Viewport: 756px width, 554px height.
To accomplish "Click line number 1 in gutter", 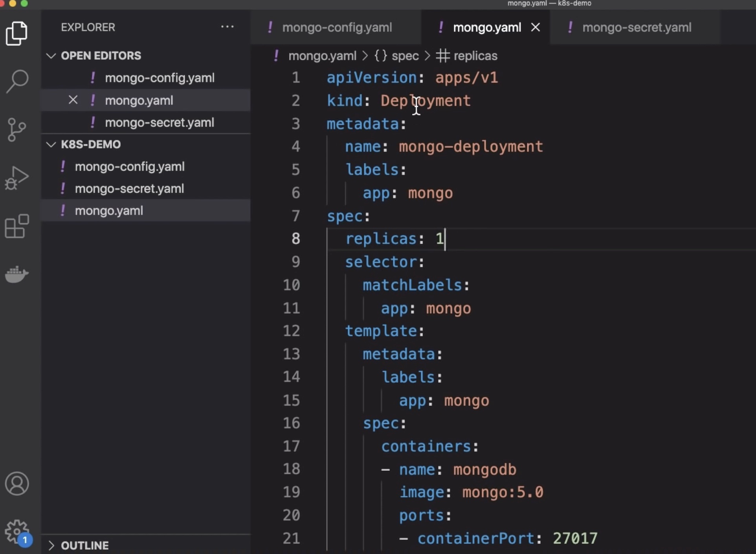I will click(296, 77).
